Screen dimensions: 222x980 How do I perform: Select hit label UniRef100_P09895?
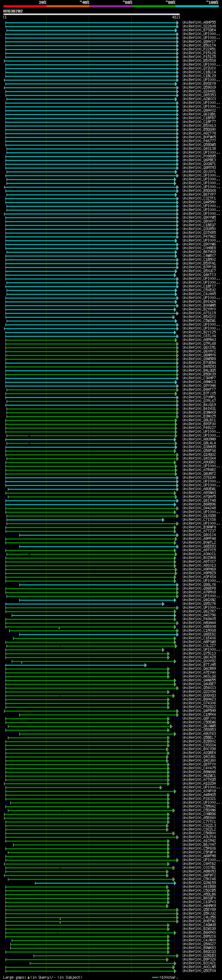pos(199,156)
